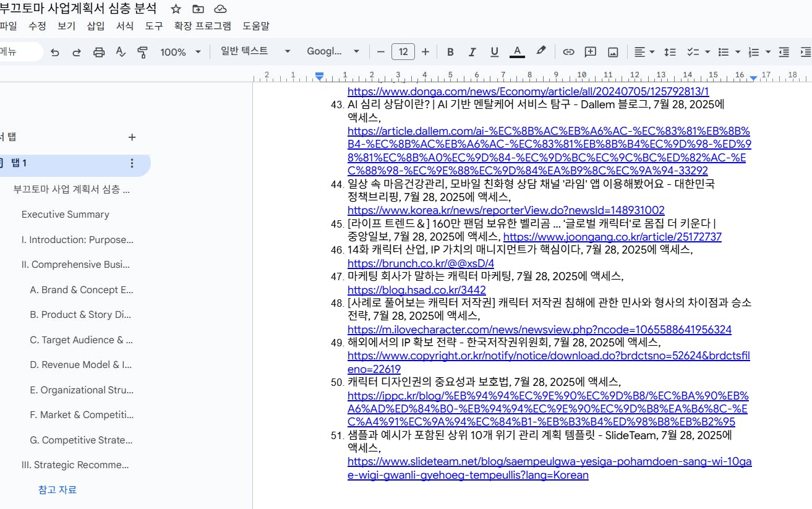Open the 확장 프로그램 menu
812x509 pixels.
[x=202, y=26]
